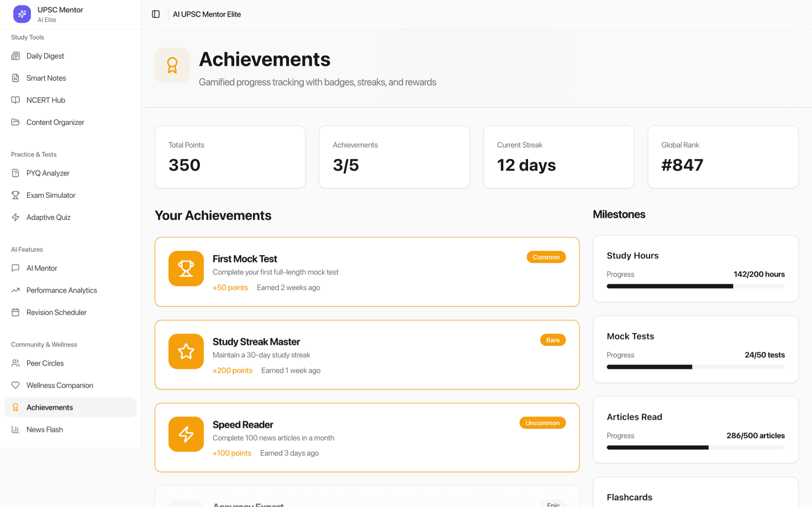Viewport: 812px width, 507px height.
Task: Click the '286/500 articles' value
Action: pos(756,436)
